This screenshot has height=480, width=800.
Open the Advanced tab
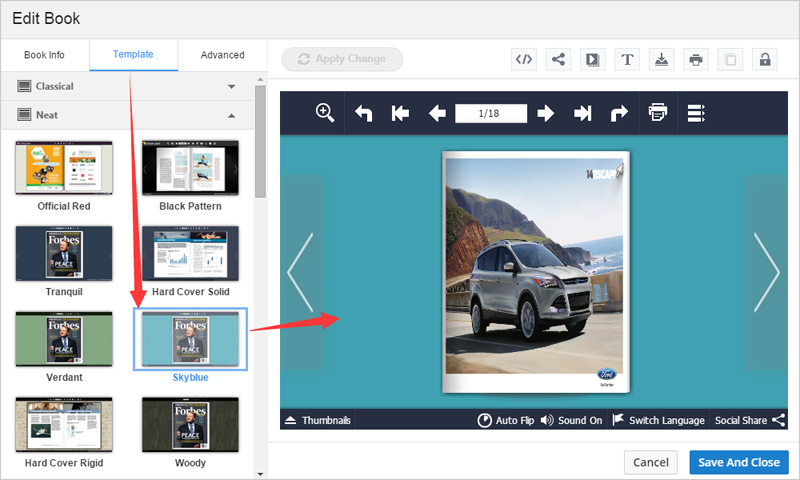click(222, 55)
